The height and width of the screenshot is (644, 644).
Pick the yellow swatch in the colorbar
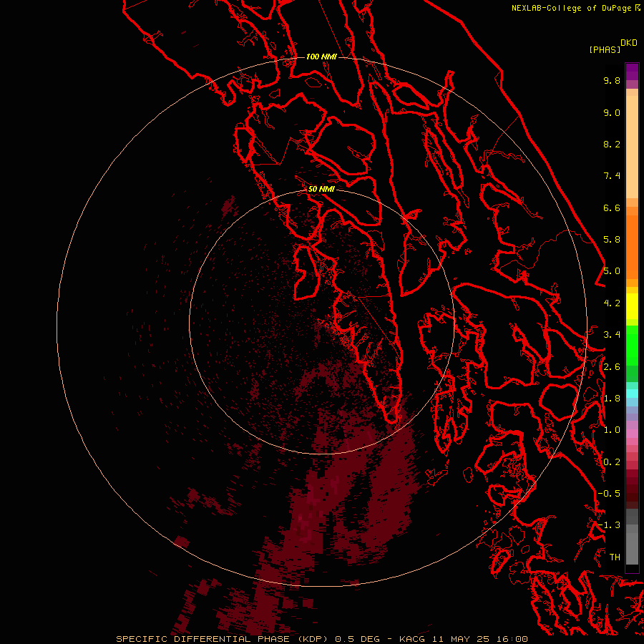tap(632, 306)
